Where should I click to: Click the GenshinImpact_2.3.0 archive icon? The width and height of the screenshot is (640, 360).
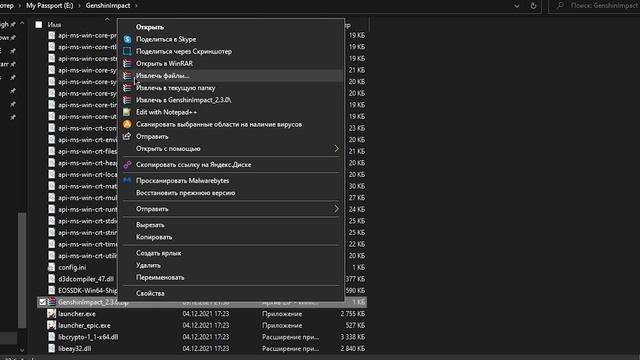coord(52,302)
